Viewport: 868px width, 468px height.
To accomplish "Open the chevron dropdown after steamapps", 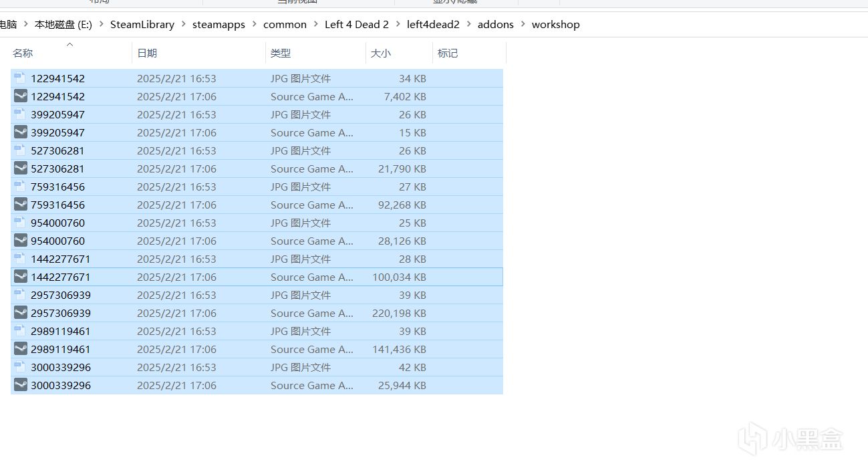I will (x=254, y=25).
